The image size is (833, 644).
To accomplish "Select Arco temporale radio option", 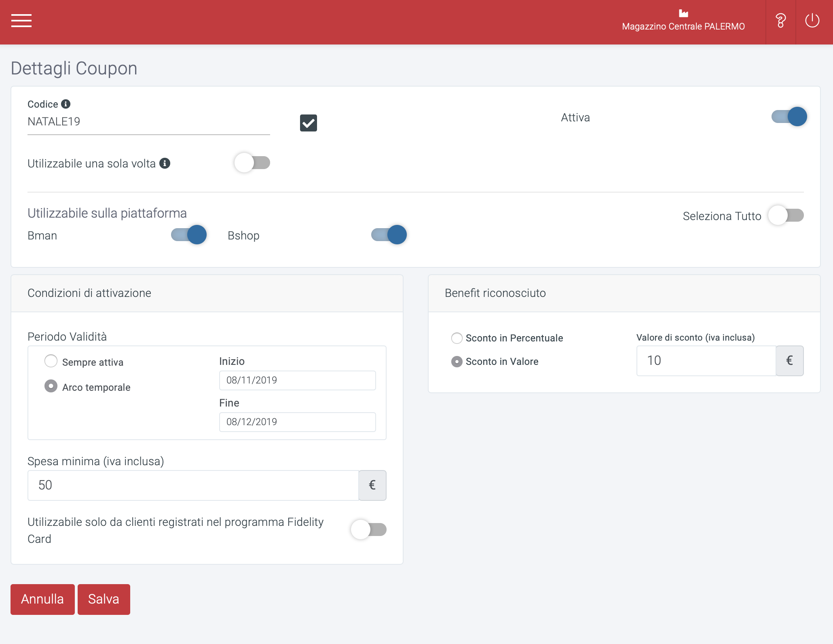I will pyautogui.click(x=51, y=386).
